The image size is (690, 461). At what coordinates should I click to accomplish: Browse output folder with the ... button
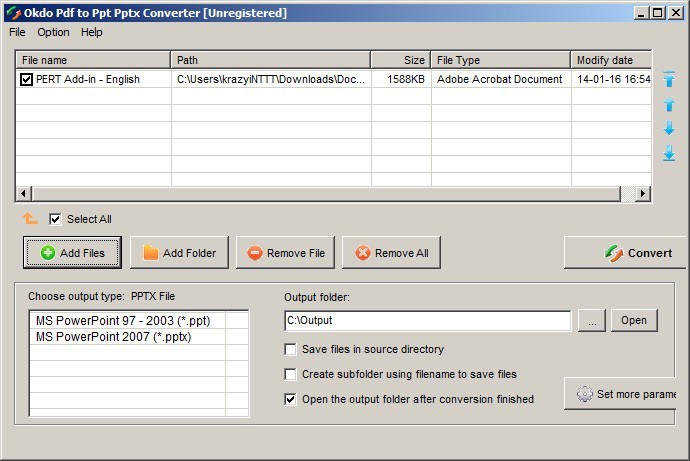coord(592,320)
